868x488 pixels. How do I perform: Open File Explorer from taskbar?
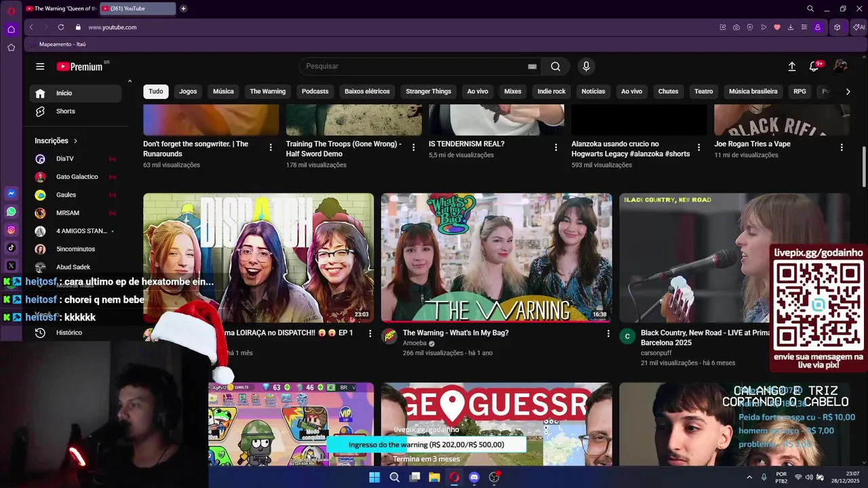434,477
